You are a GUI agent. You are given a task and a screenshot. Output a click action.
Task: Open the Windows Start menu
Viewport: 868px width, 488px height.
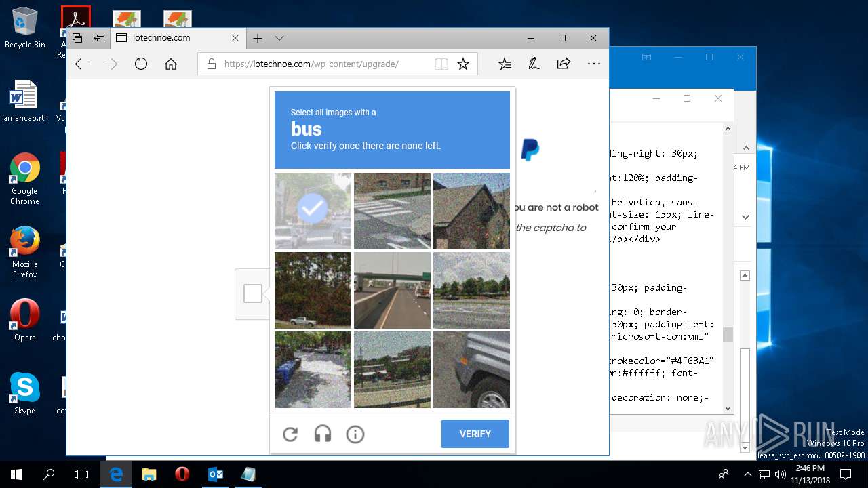(x=16, y=474)
